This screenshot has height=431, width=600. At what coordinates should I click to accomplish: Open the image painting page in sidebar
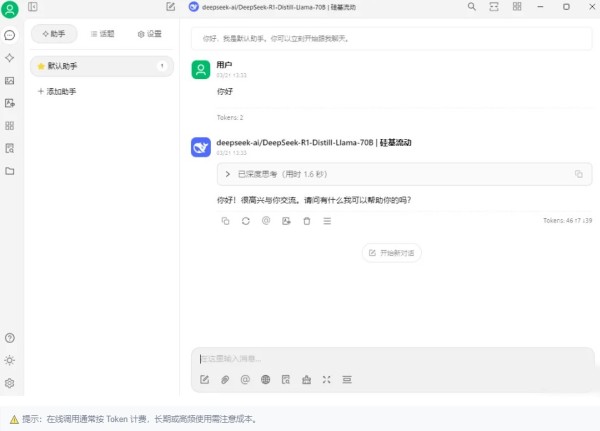click(10, 81)
